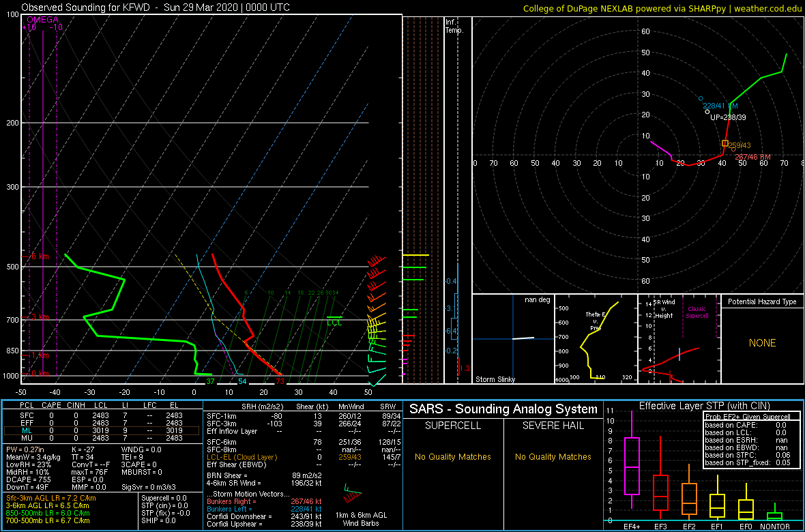Click the SFC-3km shear row
The image size is (805, 532).
point(304,423)
